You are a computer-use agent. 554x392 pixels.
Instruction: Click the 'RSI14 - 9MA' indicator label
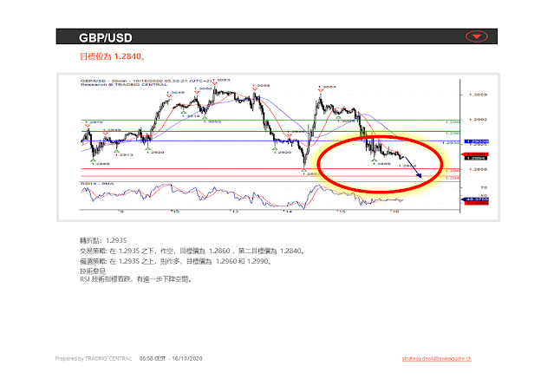pos(97,184)
